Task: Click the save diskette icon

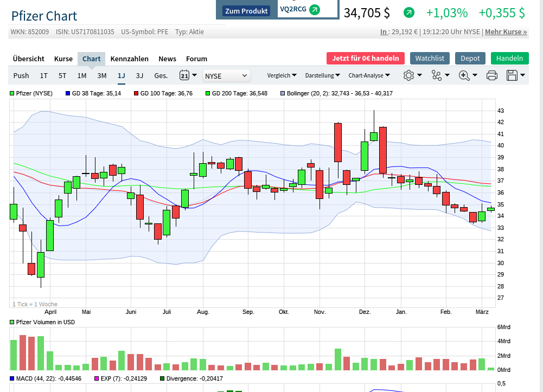Action: pos(512,75)
